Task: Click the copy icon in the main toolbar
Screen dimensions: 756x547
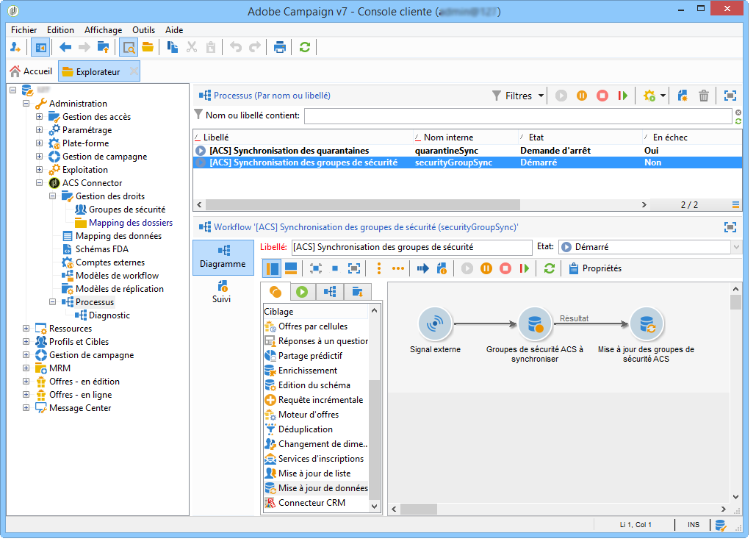Action: point(172,47)
